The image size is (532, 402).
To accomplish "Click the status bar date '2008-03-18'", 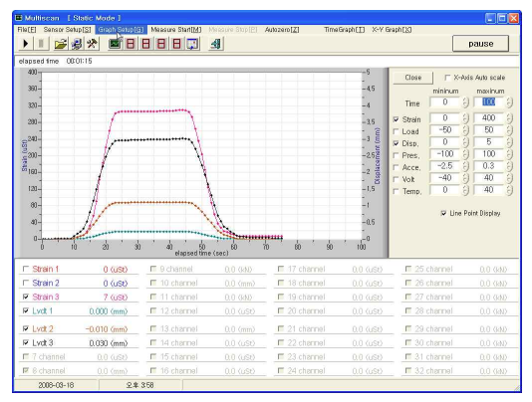I will (x=56, y=385).
